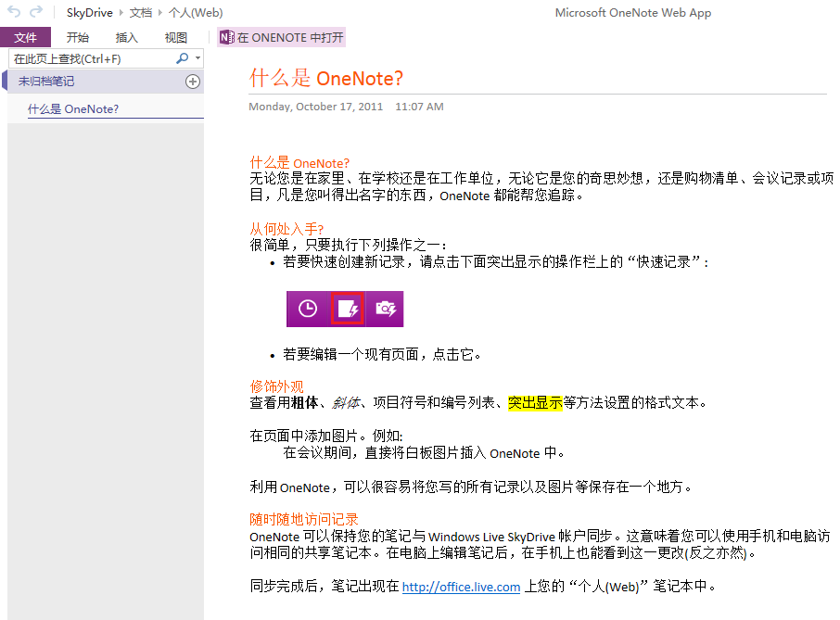Viewport: 840px width, 620px height.
Task: Switch to the 插入 tab
Action: [126, 37]
